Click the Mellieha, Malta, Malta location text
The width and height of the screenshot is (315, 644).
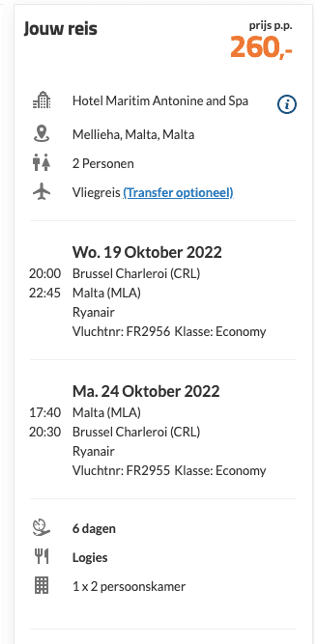point(133,135)
